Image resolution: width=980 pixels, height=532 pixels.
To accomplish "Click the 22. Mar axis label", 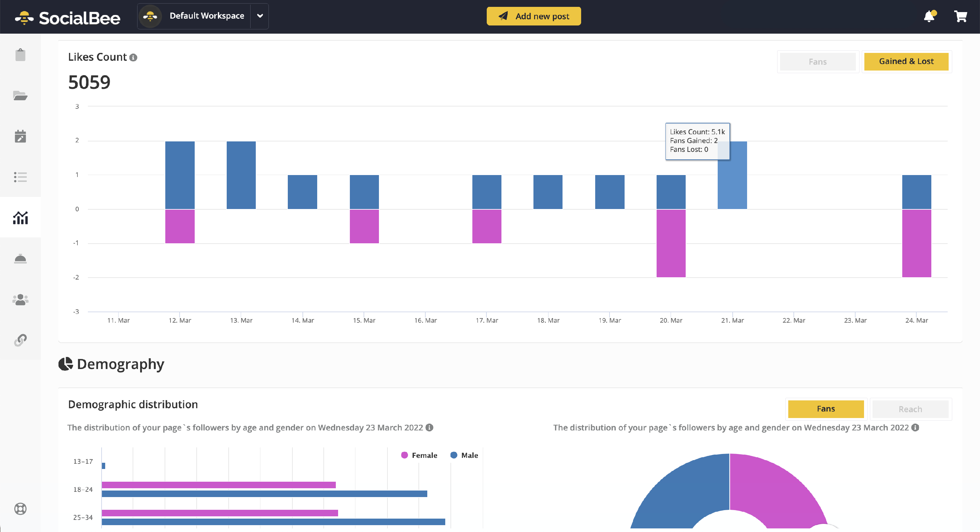I will click(794, 320).
